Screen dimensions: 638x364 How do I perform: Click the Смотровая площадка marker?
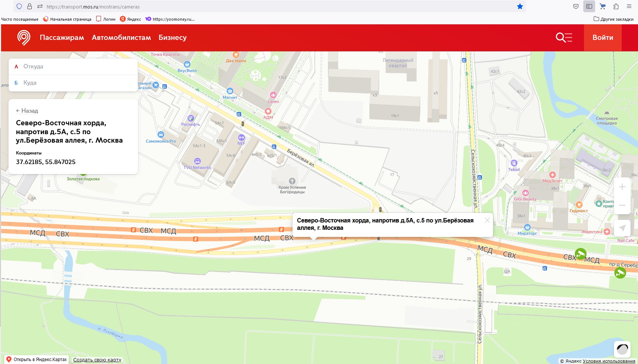(x=607, y=113)
